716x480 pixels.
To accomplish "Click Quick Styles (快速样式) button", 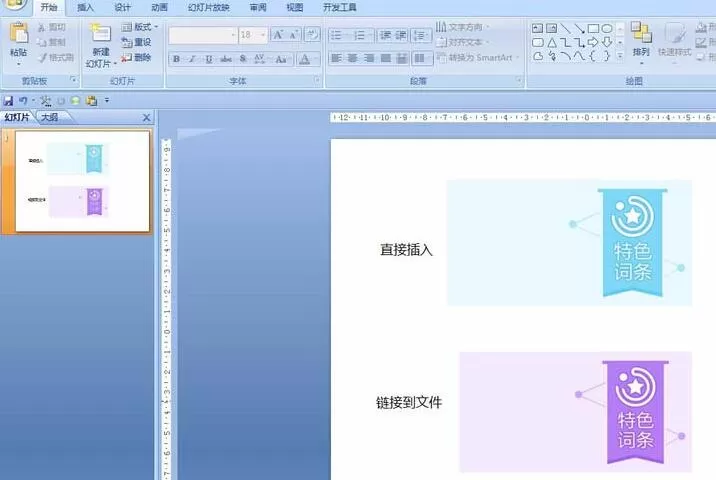I will (x=674, y=42).
